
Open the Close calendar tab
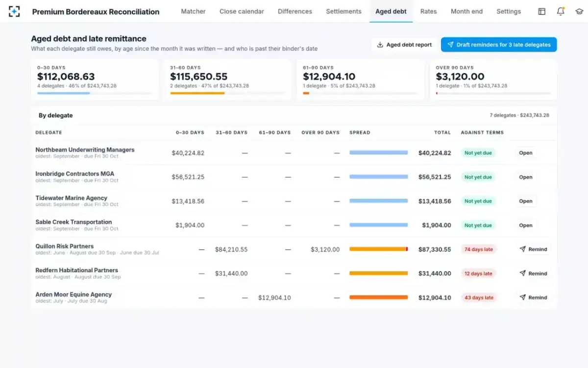pos(242,11)
